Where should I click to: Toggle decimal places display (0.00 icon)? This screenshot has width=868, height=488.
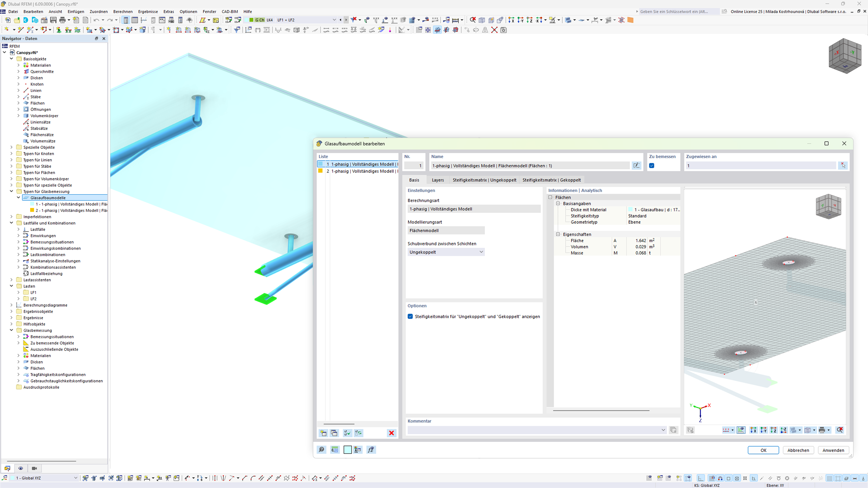tap(335, 450)
